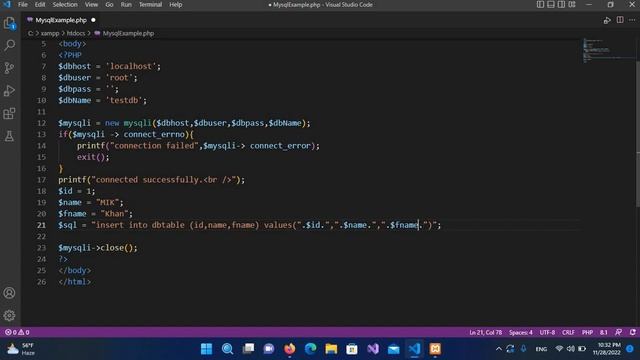640x360 pixels.
Task: Select PHP language mode in status bar
Action: pos(587,332)
